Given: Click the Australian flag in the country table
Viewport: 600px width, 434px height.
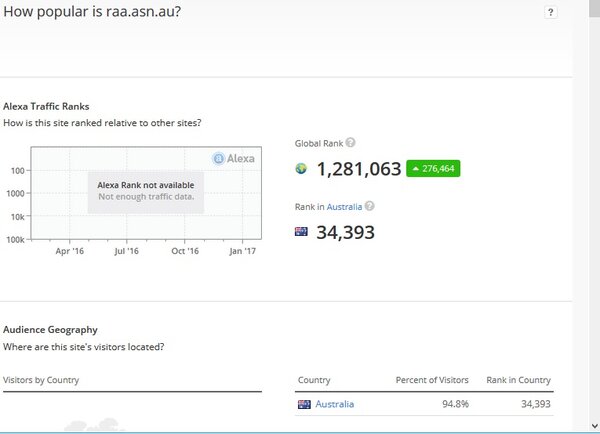Looking at the screenshot, I should (304, 404).
